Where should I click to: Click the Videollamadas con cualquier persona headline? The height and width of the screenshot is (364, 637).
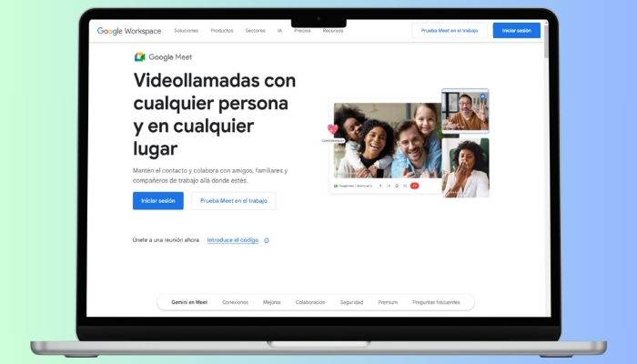(215, 114)
